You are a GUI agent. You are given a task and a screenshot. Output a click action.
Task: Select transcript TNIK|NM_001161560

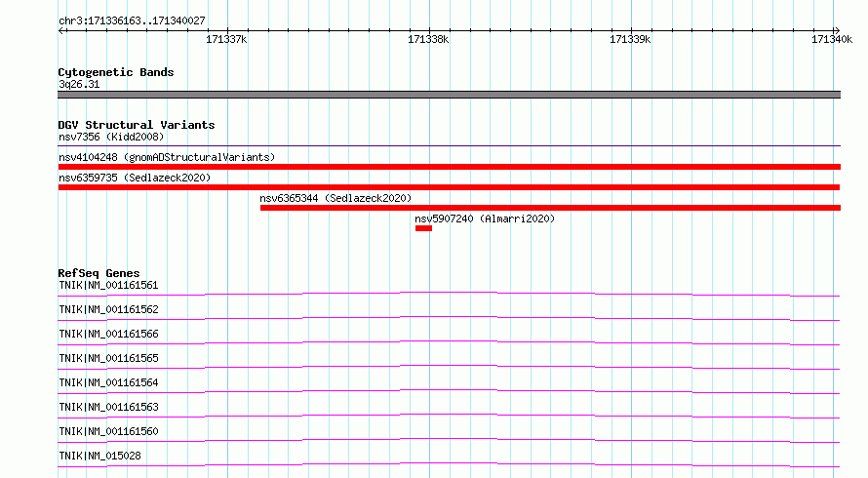(108, 431)
